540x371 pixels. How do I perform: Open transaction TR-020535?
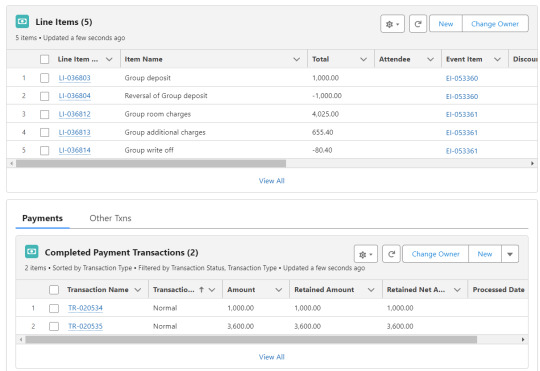(x=85, y=326)
